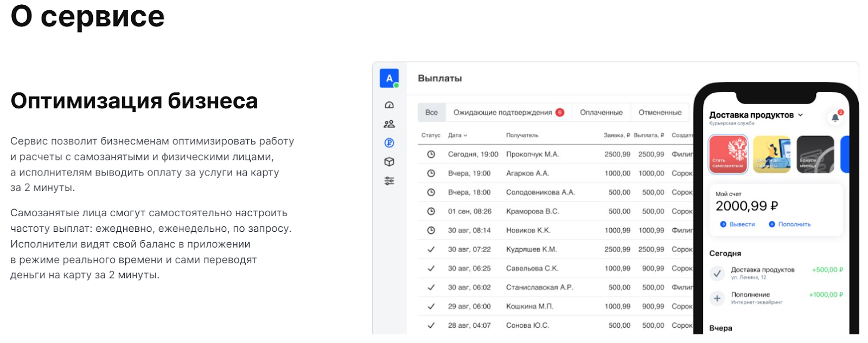868x343 pixels.
Task: Tap the plus icon beside Пополнение
Action: point(717,298)
